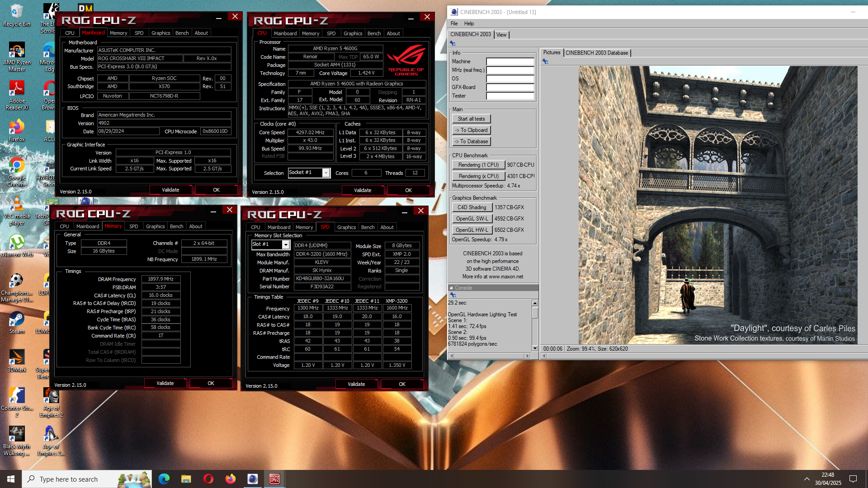
Task: Open the Slot #1 memory slot dropdown
Action: 285,244
